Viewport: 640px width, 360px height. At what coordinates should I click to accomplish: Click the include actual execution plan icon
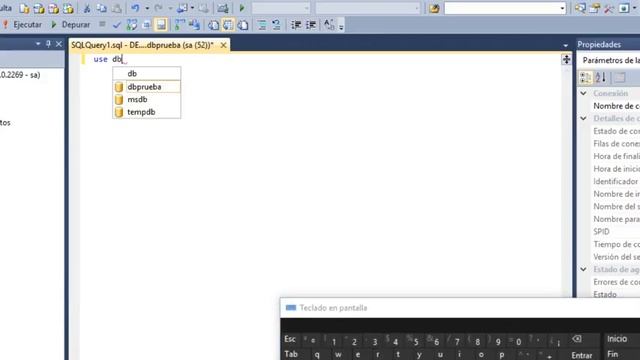click(x=180, y=25)
